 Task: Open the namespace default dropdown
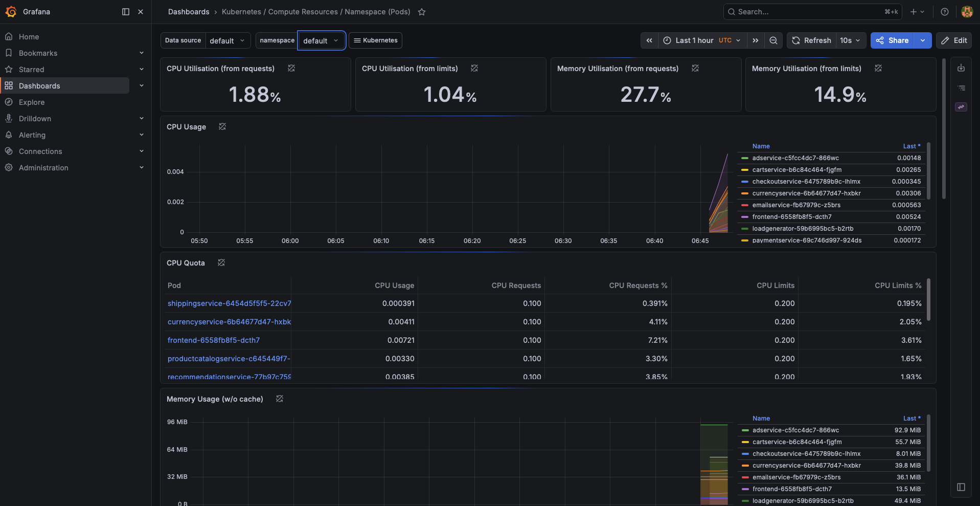click(x=321, y=40)
